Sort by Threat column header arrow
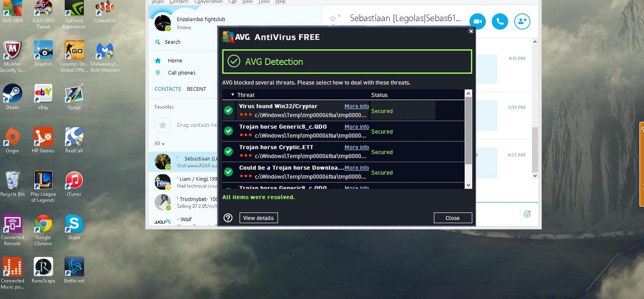This screenshot has width=644, height=299. 233,95
